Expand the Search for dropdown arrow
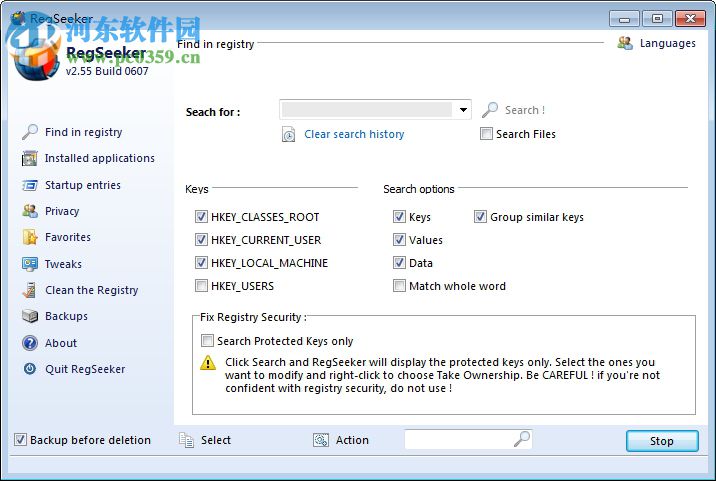716x481 pixels. coord(463,110)
